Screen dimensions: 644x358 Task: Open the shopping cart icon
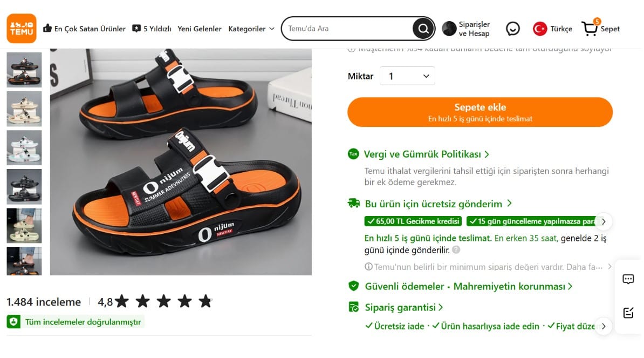pyautogui.click(x=590, y=29)
